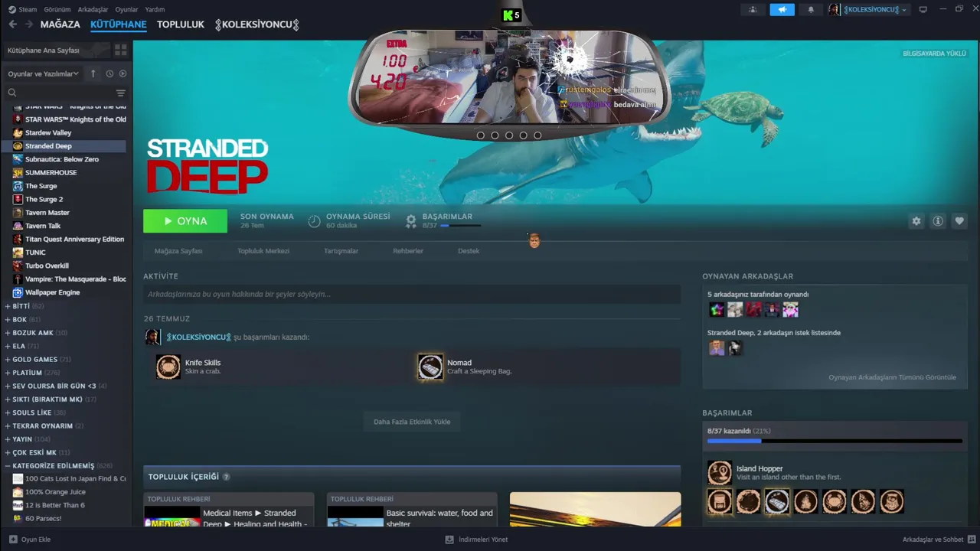Select TUNIC in the library list
This screenshot has height=551, width=980.
35,253
